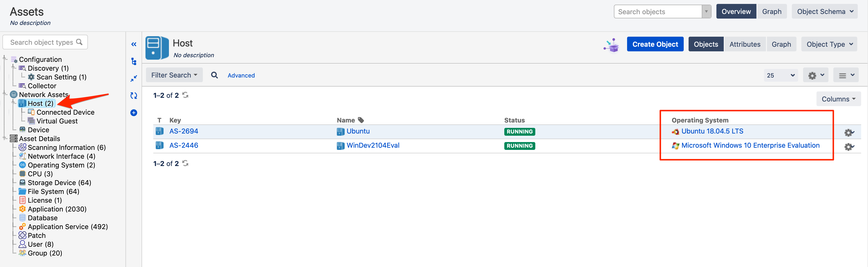Click the refresh icon beside the top 1–2 of 2
This screenshot has width=868, height=267.
pyautogui.click(x=185, y=95)
